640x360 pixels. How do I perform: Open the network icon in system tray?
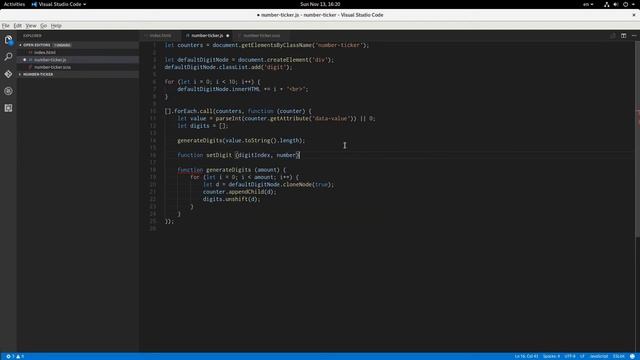607,4
